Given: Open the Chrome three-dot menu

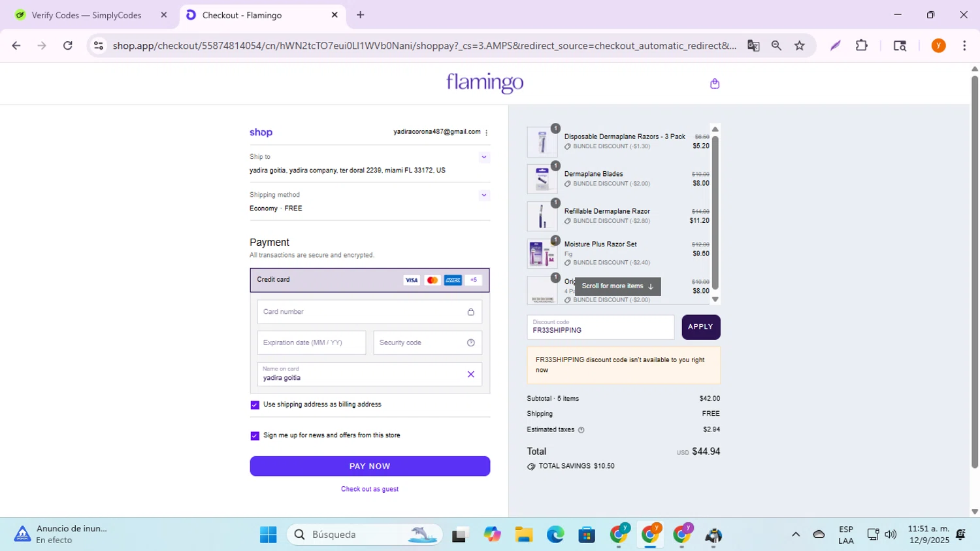Looking at the screenshot, I should tap(964, 46).
